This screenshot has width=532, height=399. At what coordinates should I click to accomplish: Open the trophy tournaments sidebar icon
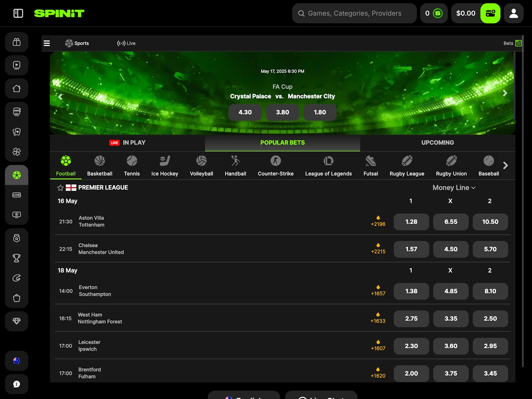(x=17, y=258)
